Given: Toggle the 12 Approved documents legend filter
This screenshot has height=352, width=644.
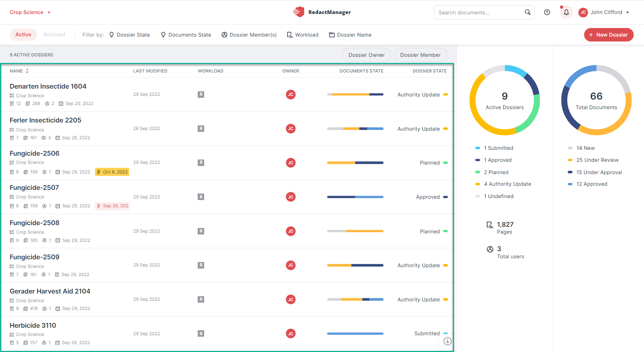Looking at the screenshot, I should coord(587,184).
